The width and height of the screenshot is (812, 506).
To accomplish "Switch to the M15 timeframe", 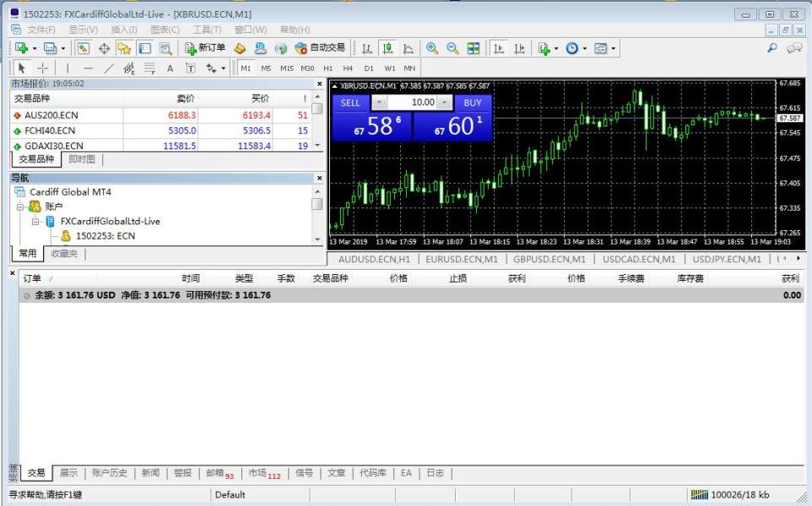I will [287, 68].
